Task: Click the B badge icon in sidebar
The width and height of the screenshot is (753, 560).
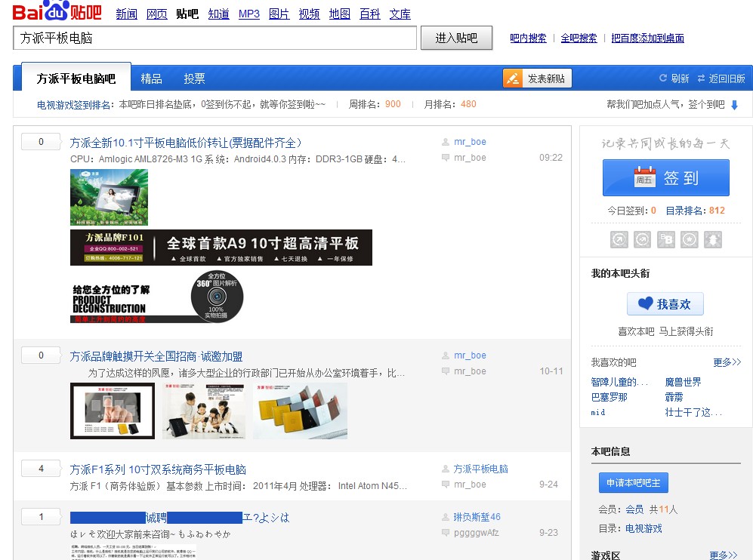Action: click(x=666, y=239)
